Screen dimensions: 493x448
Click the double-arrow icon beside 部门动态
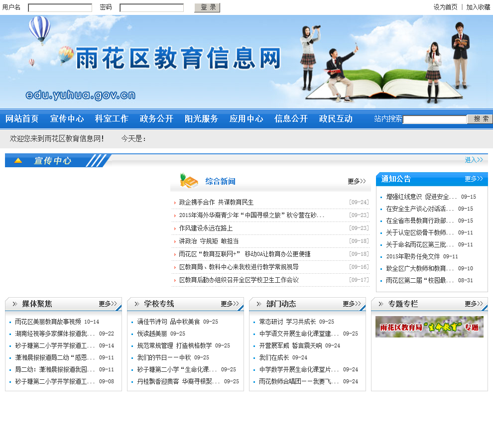[x=259, y=304]
